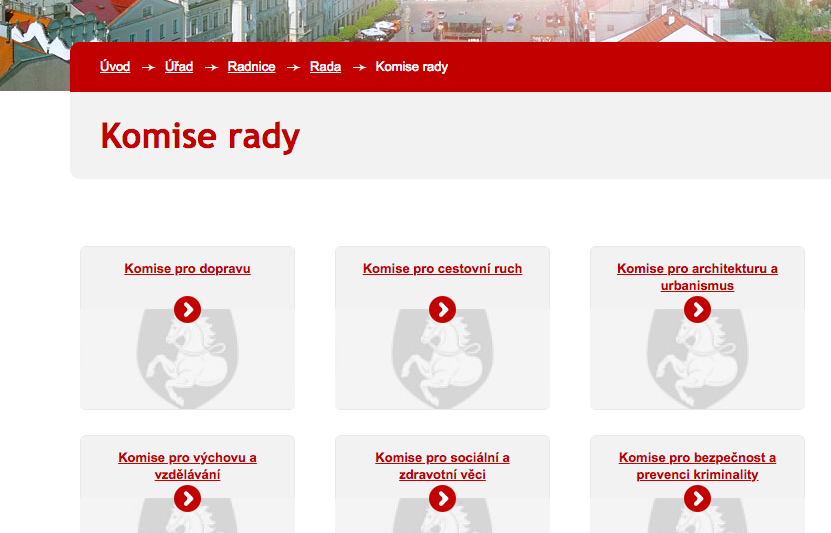Screen dimensions: 831x533
Task: Open Komise pro sociální a zdravotní věci link
Action: tap(442, 466)
